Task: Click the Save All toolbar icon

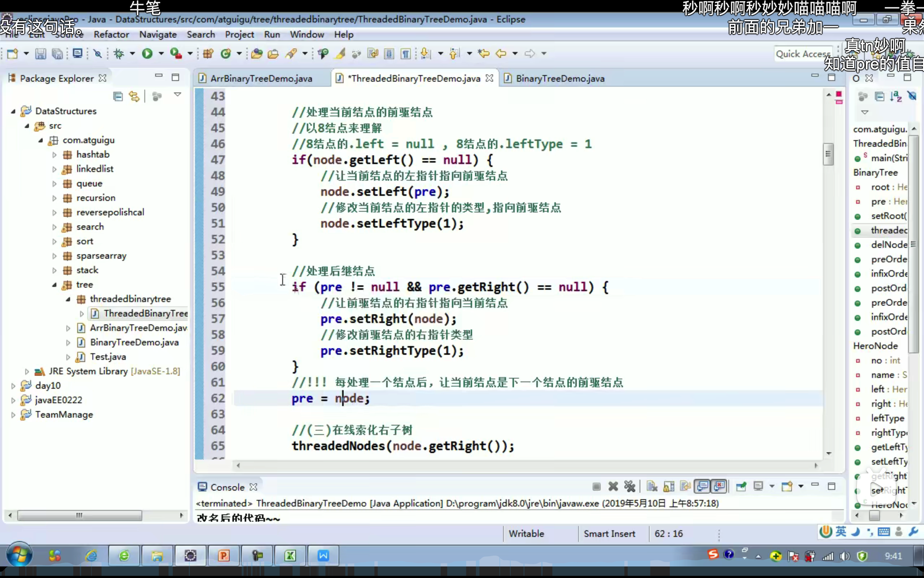Action: coord(57,53)
